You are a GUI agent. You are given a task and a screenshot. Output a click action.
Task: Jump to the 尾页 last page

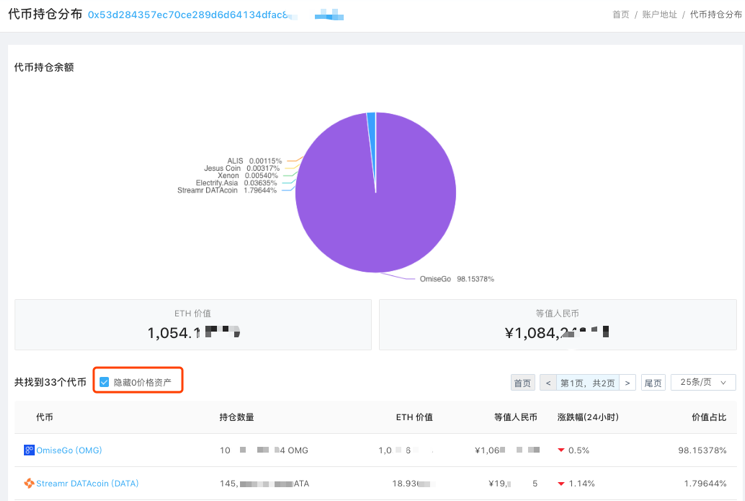(653, 383)
